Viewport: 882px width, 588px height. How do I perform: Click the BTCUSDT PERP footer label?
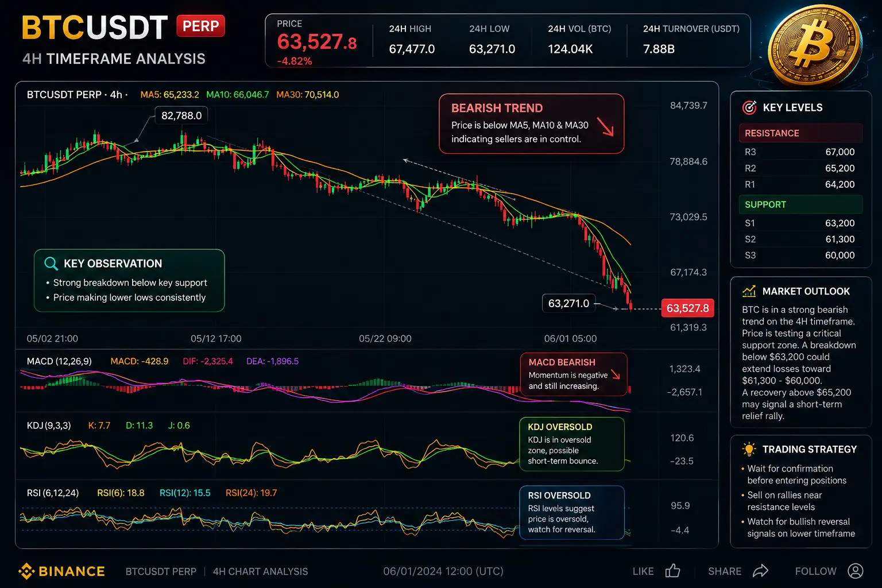point(161,571)
